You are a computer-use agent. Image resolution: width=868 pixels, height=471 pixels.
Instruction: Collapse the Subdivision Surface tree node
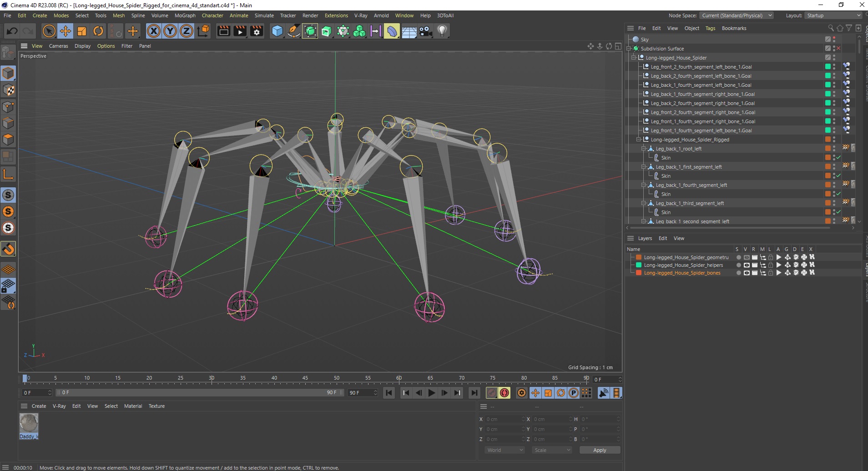(x=629, y=49)
